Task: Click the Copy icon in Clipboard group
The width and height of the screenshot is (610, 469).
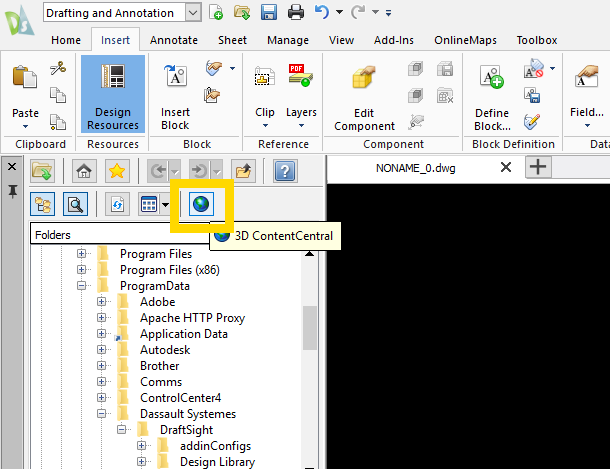Action: [x=58, y=95]
